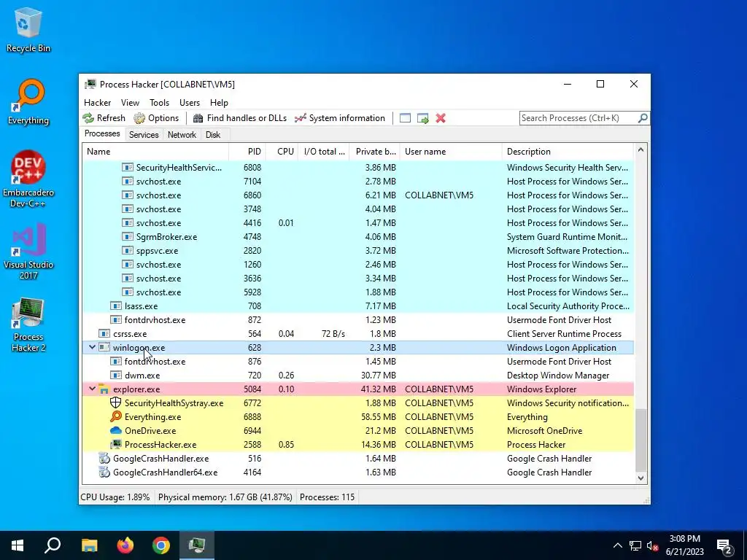
Task: Click the GoogleCrashHandler64.exe icon
Action: 104,472
